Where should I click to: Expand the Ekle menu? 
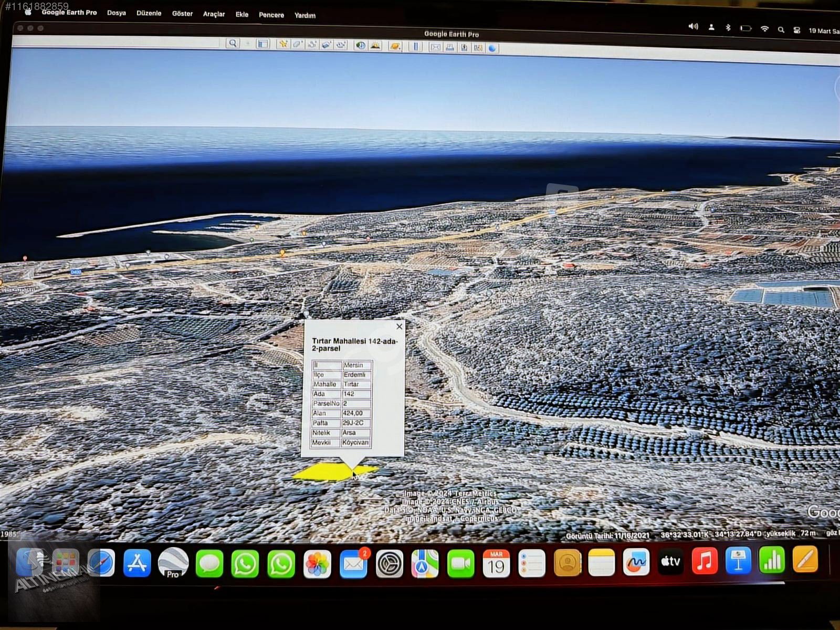pos(241,15)
